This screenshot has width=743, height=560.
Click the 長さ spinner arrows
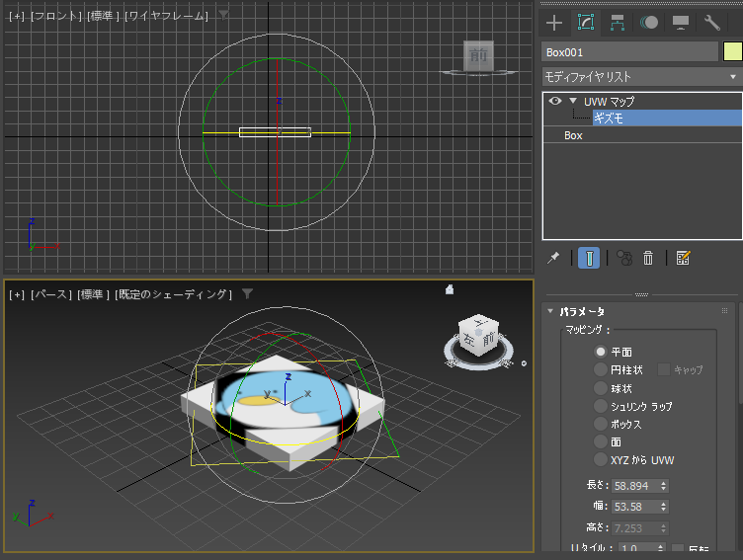coord(663,486)
